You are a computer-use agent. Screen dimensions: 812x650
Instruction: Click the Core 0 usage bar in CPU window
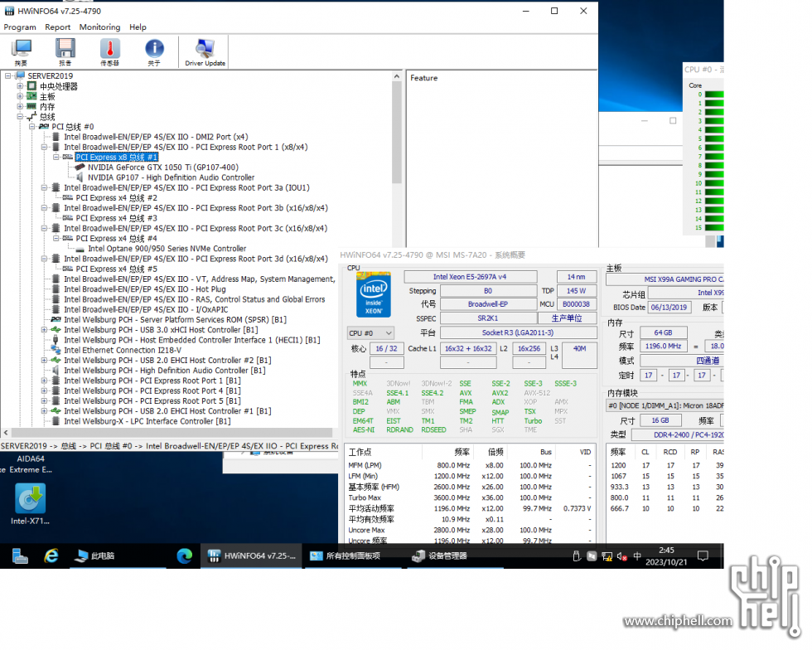tap(714, 95)
